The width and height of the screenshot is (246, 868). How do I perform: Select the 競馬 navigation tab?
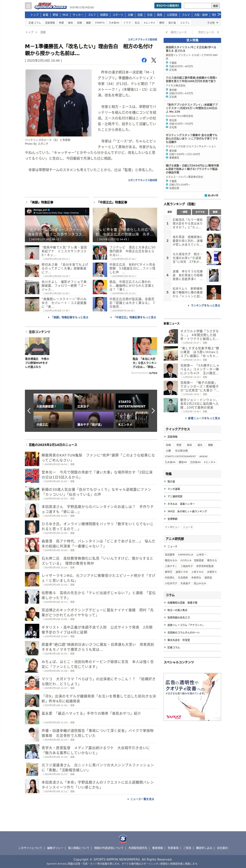coord(160,15)
